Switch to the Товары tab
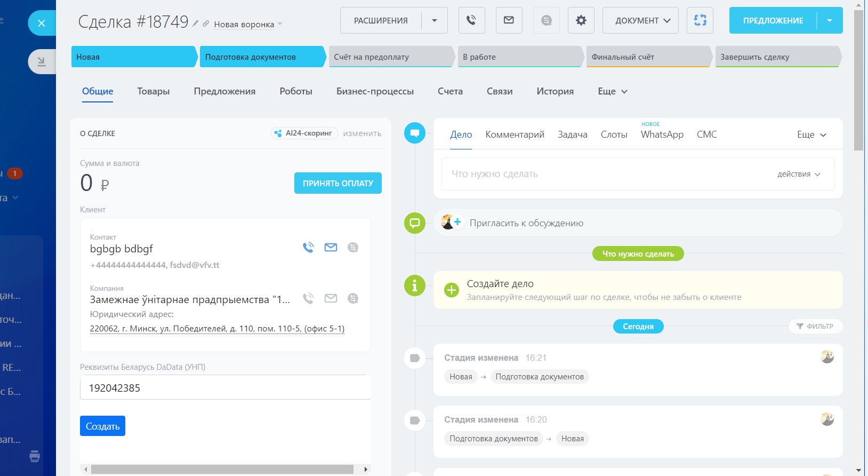The height and width of the screenshot is (476, 868). coord(154,91)
